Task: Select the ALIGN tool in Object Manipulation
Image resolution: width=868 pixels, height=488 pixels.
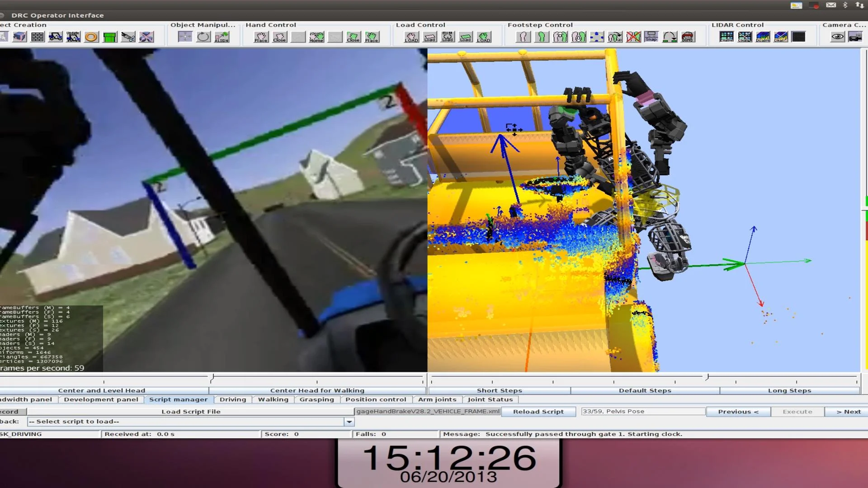Action: pos(222,37)
